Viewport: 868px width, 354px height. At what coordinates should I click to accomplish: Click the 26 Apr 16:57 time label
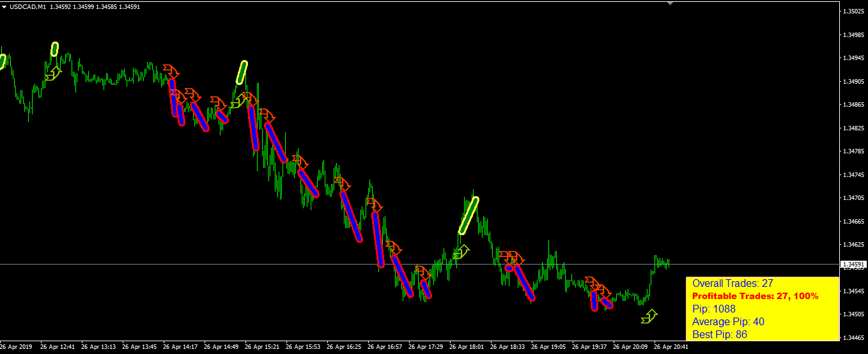tap(385, 348)
